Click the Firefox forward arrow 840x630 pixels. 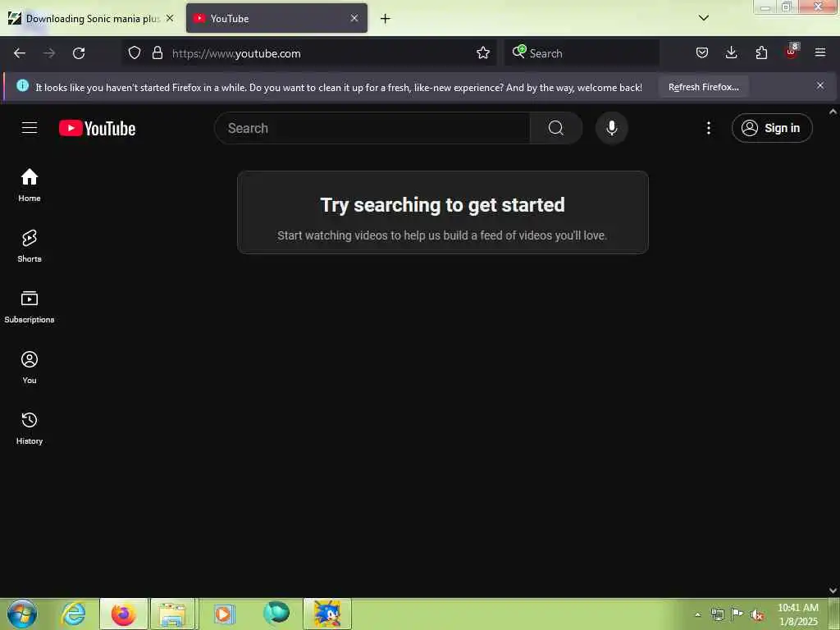49,53
